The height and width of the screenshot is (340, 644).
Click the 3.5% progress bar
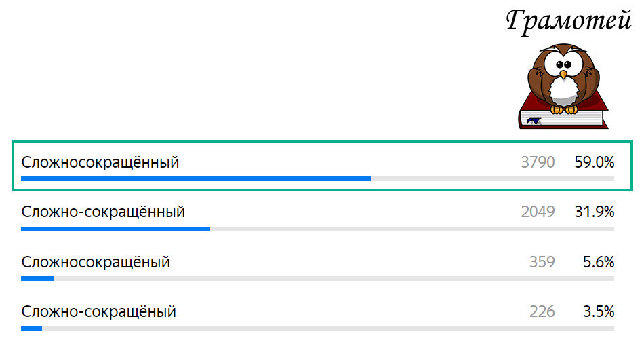[317, 329]
